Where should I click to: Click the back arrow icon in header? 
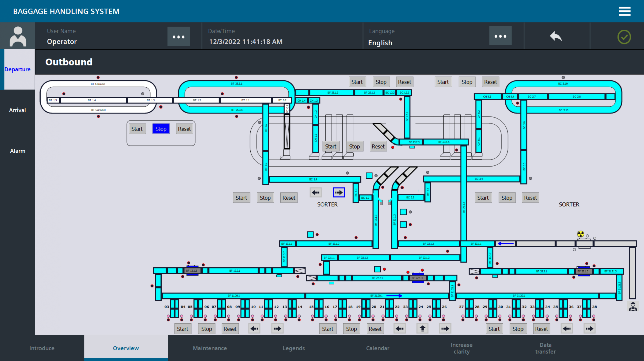[x=556, y=37]
